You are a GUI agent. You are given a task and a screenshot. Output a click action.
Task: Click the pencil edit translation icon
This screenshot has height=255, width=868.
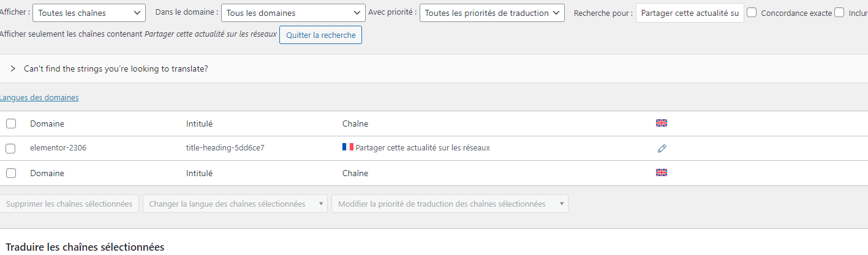(662, 148)
